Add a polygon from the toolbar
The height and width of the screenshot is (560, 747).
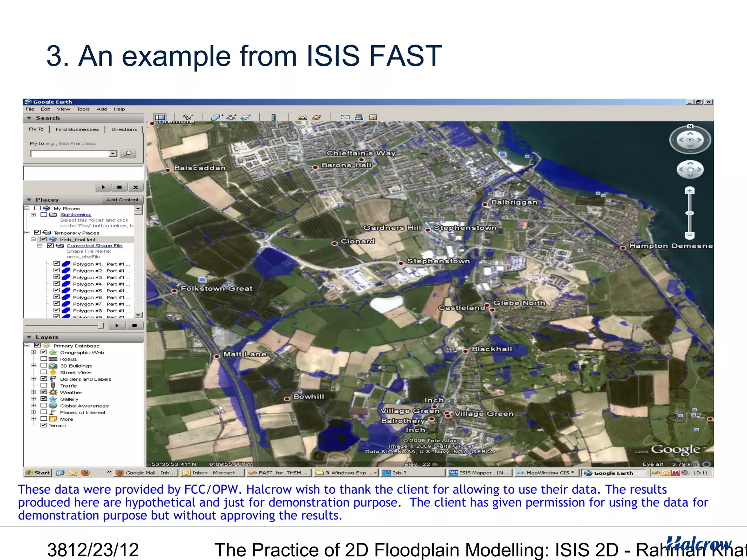click(217, 117)
